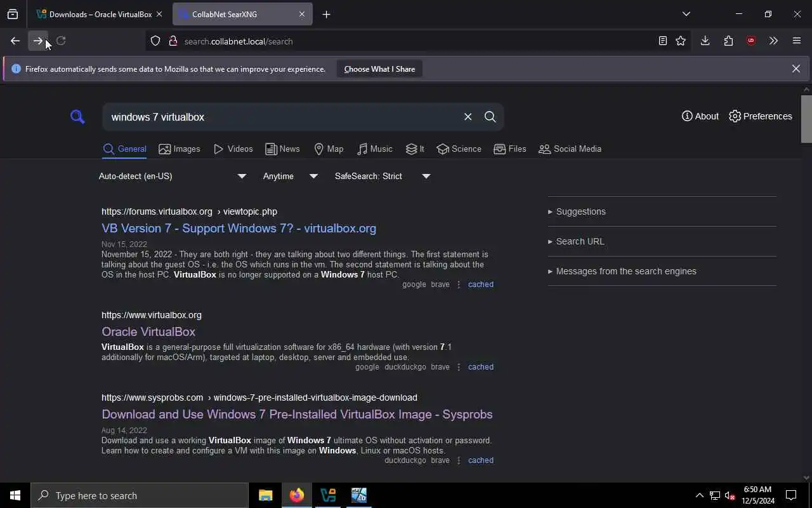Image resolution: width=812 pixels, height=508 pixels.
Task: Open VB Version 7 - Support Windows 7 result
Action: [239, 229]
